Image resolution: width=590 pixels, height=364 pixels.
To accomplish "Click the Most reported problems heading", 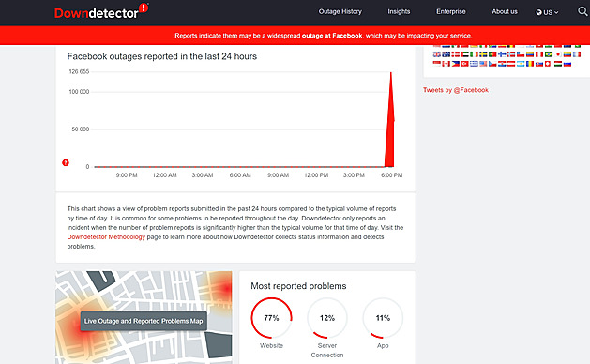I will [298, 286].
